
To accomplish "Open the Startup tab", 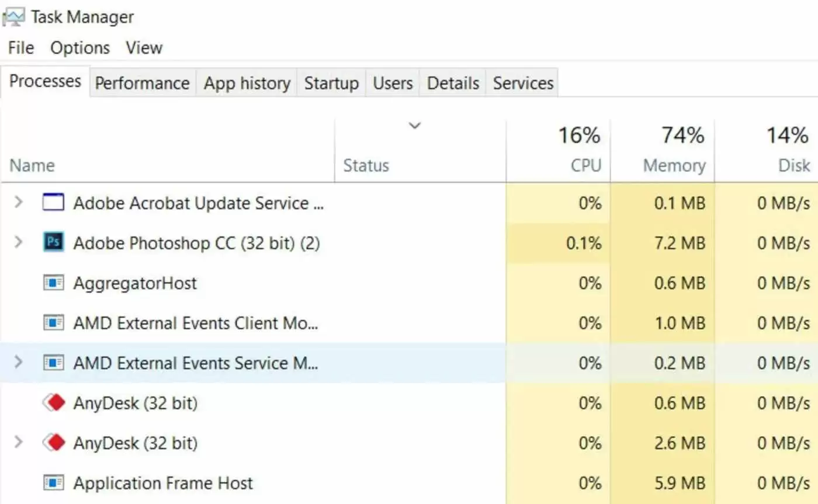I will pyautogui.click(x=331, y=83).
